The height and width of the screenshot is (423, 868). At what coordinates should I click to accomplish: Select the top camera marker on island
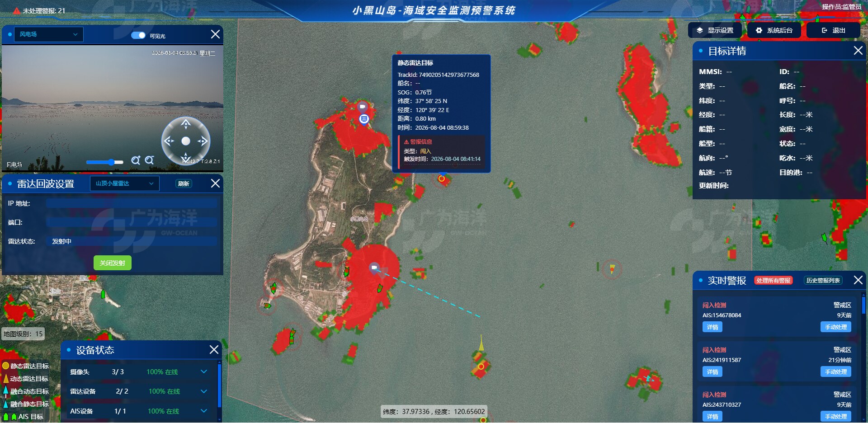click(362, 107)
